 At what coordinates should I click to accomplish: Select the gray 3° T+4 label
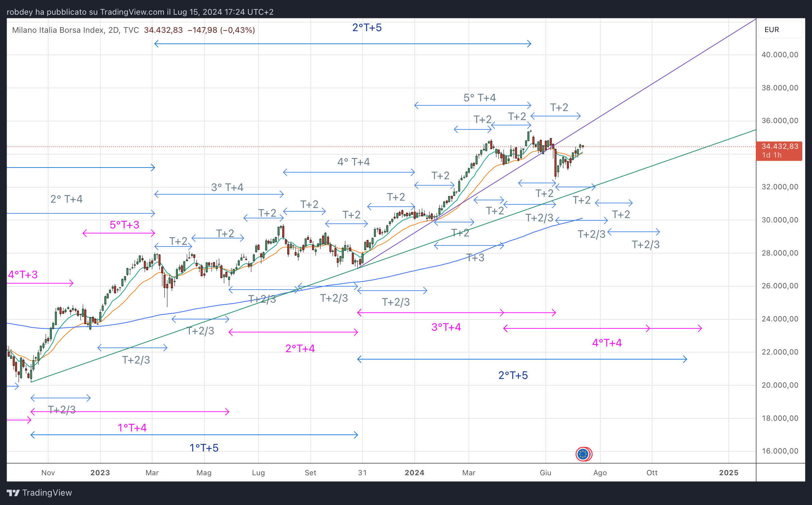[x=227, y=187]
